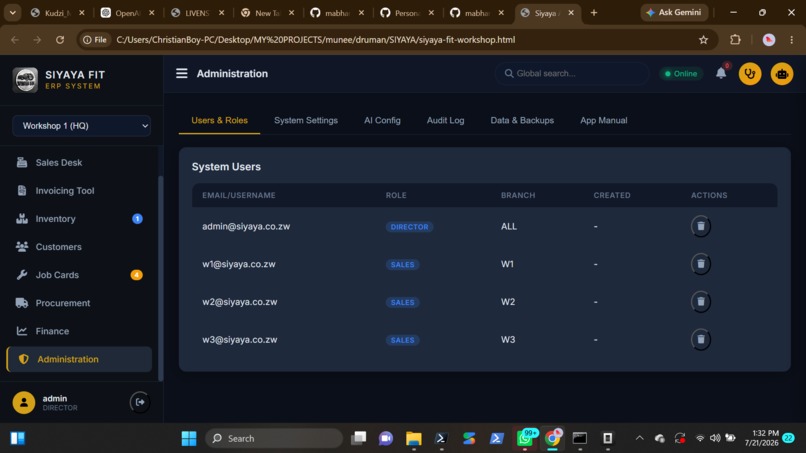Click the w2@siyaya.co.zw email cell

(240, 302)
